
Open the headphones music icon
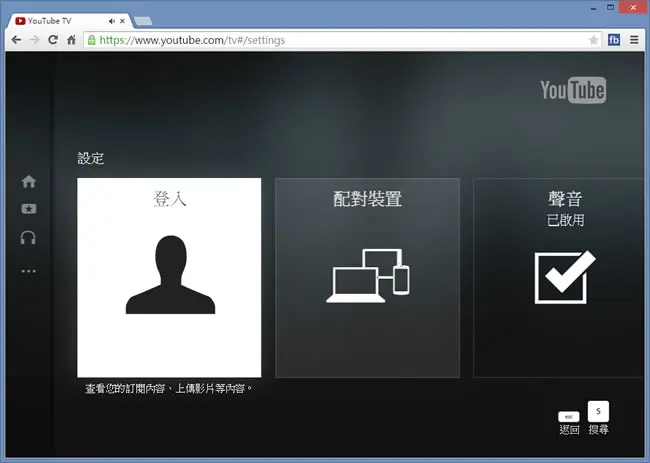(28, 238)
